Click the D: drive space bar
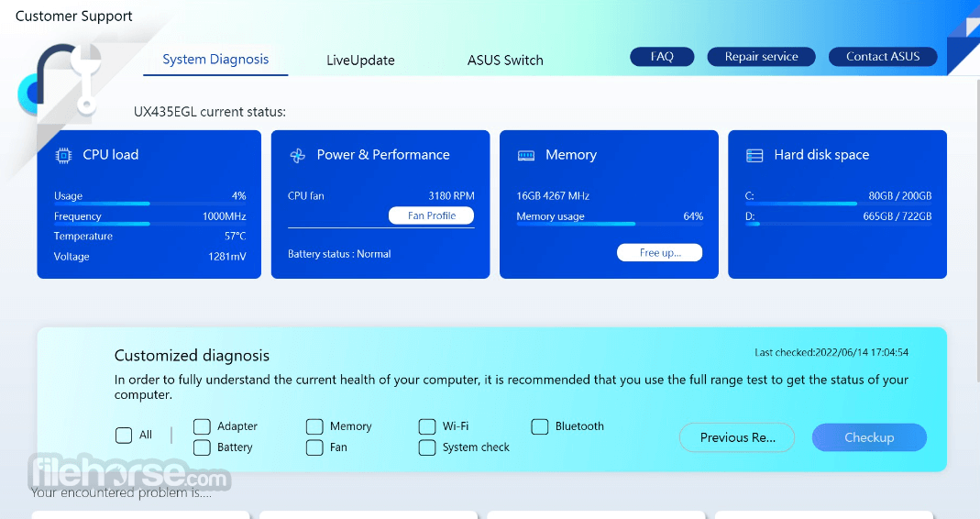The image size is (980, 519). click(x=838, y=224)
